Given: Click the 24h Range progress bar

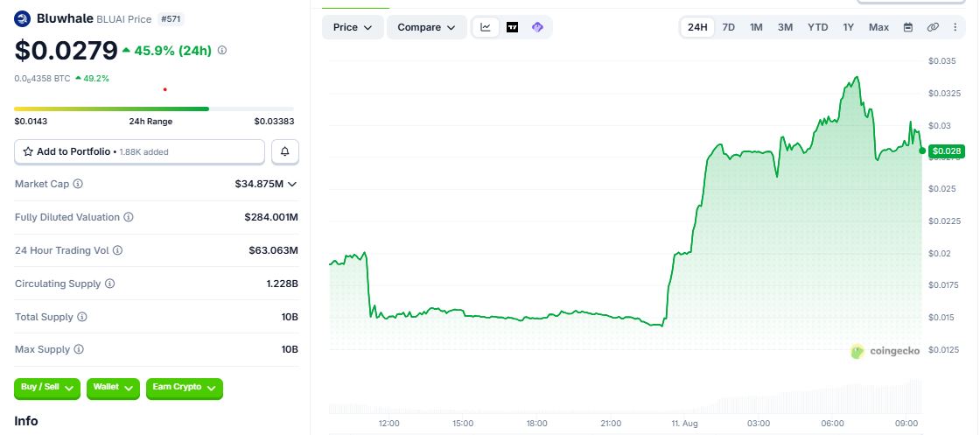Looking at the screenshot, I should [154, 109].
